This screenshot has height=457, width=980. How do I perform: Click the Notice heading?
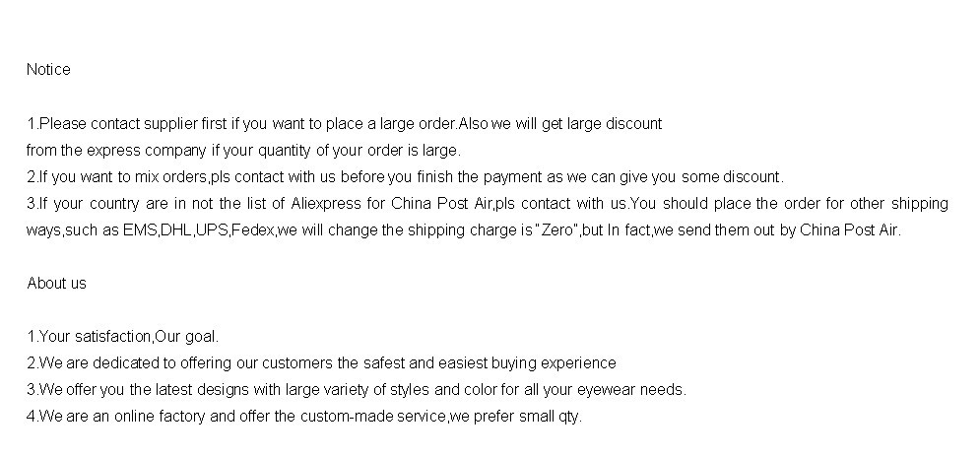pyautogui.click(x=48, y=69)
